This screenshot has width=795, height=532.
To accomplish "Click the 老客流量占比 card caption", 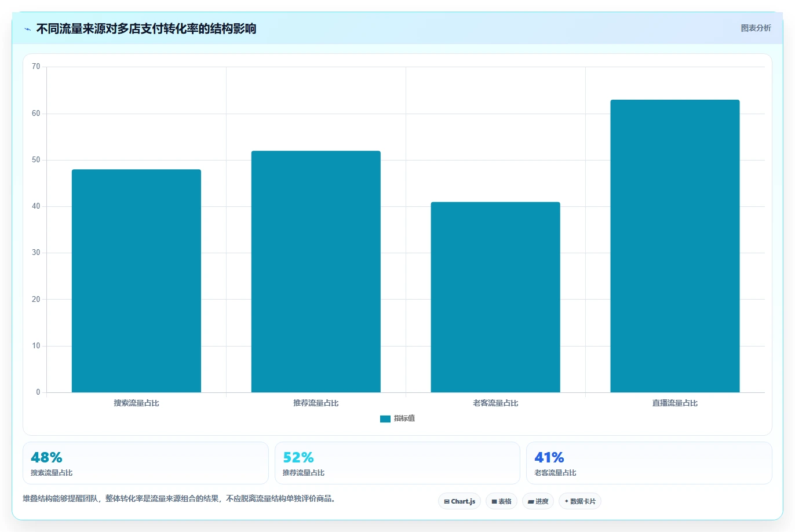I will coord(555,473).
